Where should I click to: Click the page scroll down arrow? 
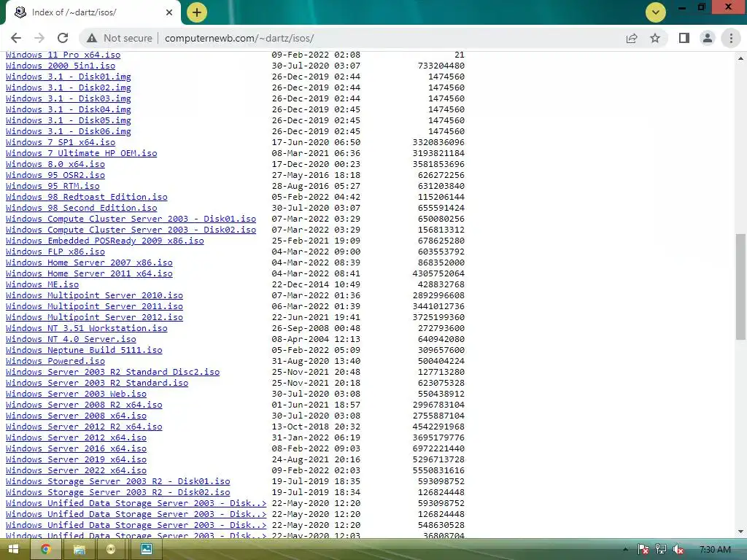pos(740,532)
